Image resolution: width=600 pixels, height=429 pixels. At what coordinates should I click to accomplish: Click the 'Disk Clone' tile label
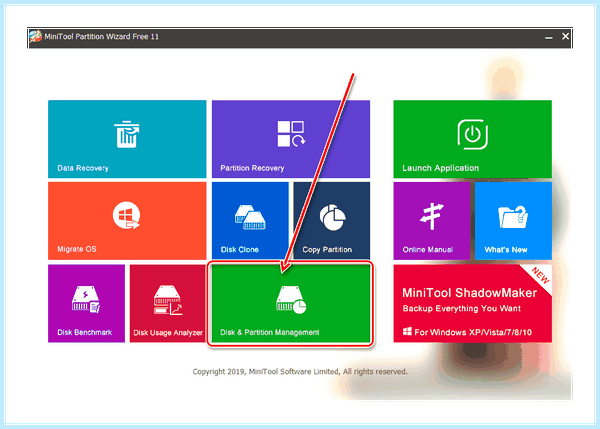[x=240, y=250]
